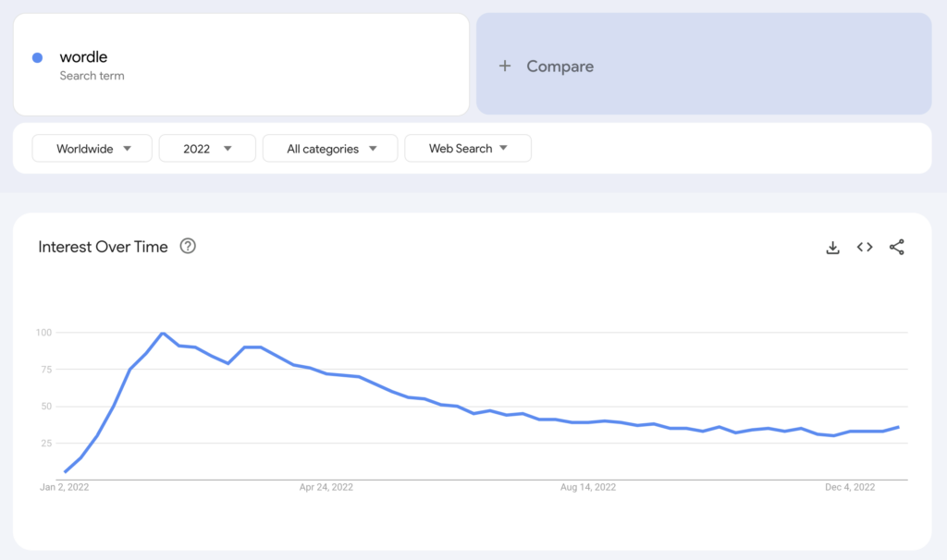Expand the Web Search type dropdown

pos(468,148)
